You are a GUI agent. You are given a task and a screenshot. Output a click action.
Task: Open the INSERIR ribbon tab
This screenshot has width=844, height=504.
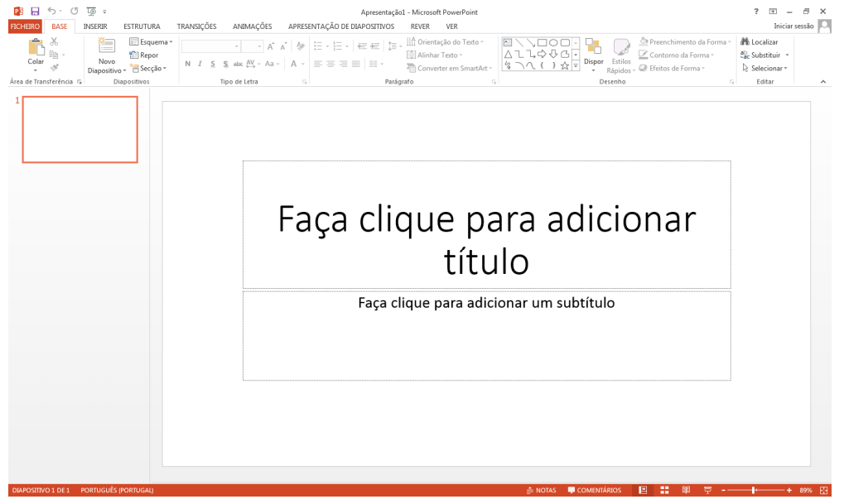pyautogui.click(x=95, y=26)
